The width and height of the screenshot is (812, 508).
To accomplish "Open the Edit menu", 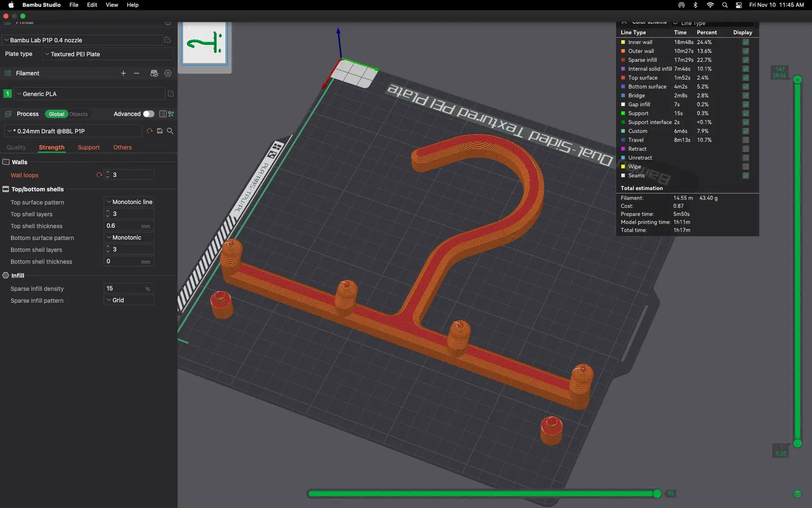I will pyautogui.click(x=92, y=5).
